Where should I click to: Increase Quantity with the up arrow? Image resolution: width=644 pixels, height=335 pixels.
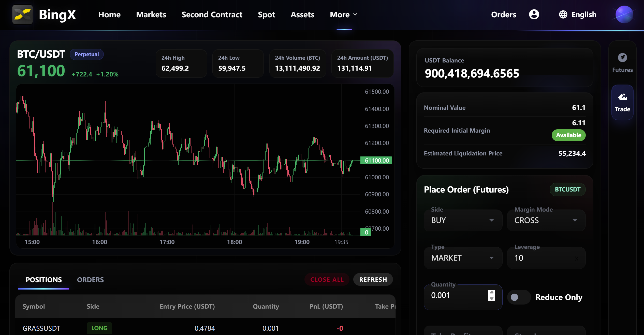click(x=492, y=292)
